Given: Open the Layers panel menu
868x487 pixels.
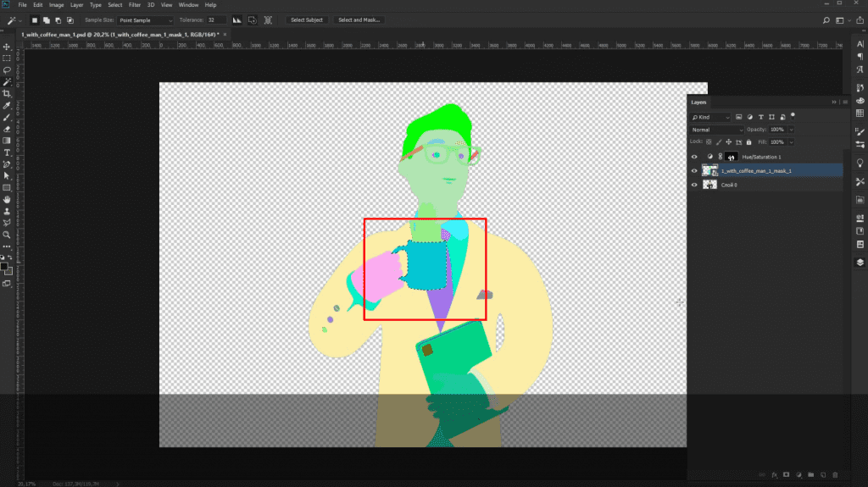Looking at the screenshot, I should (845, 102).
